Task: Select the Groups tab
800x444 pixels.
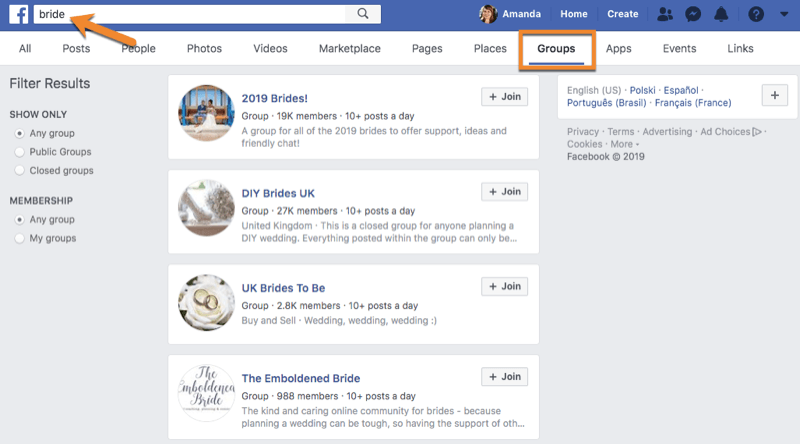Action: (556, 48)
